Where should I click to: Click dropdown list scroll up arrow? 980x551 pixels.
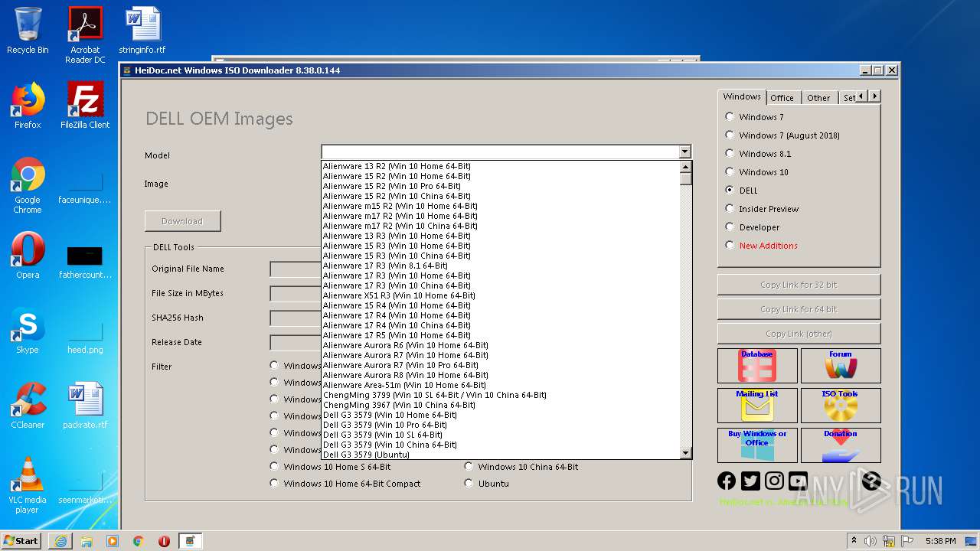pos(686,166)
